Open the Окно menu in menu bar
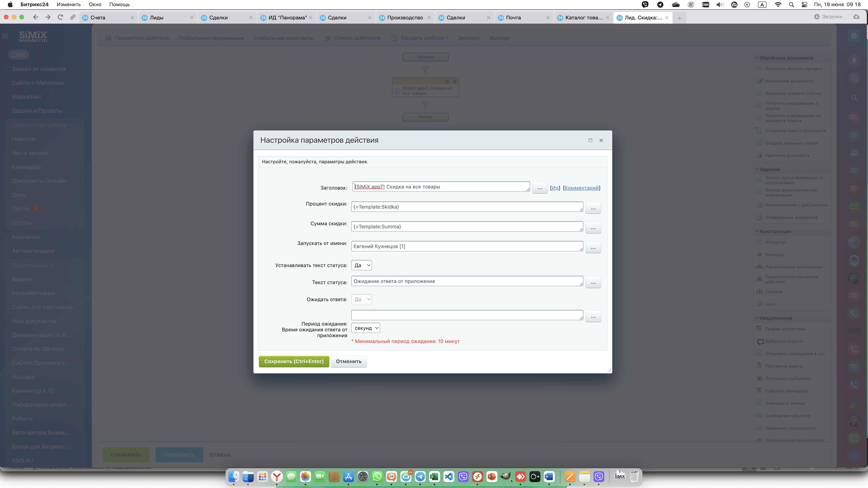 (x=95, y=5)
